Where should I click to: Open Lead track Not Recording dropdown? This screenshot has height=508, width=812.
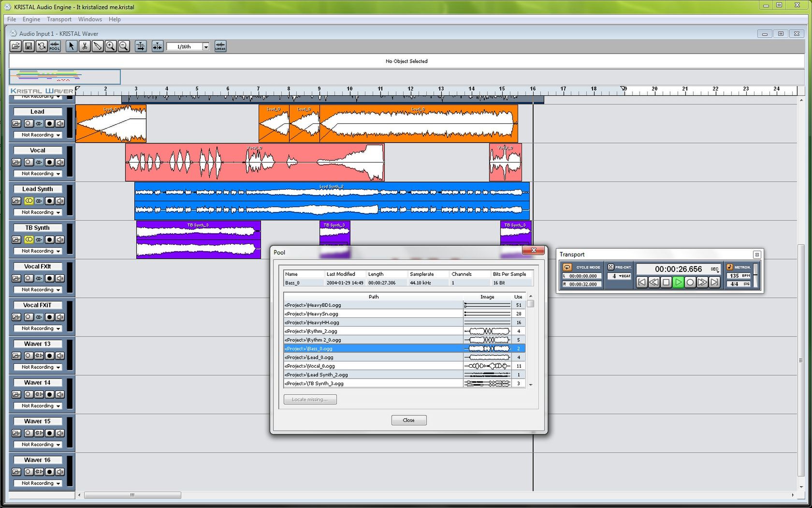(38, 135)
